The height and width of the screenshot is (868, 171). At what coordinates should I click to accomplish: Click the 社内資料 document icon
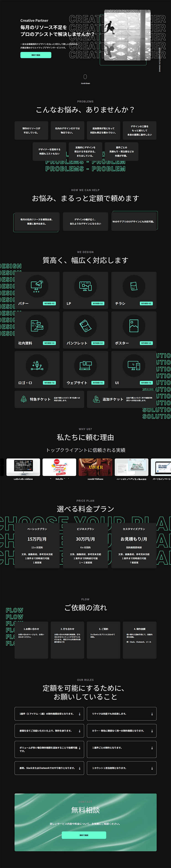pos(37,326)
